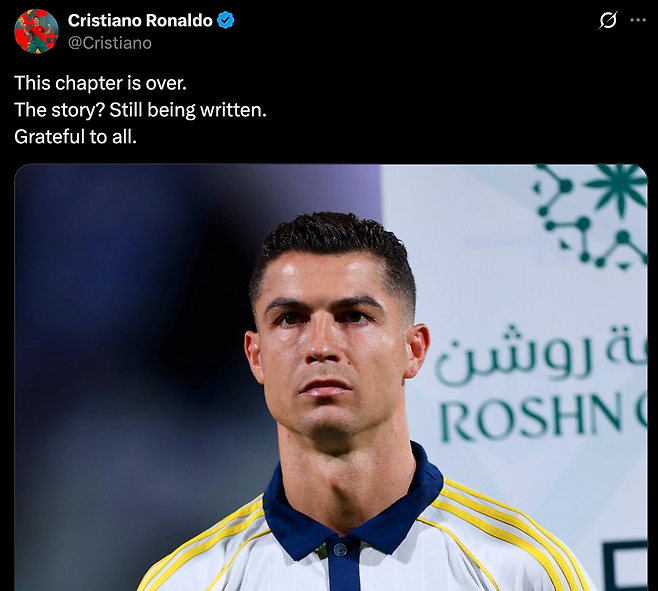Visit the @Cristiano handle link
The height and width of the screenshot is (591, 658).
[110, 43]
